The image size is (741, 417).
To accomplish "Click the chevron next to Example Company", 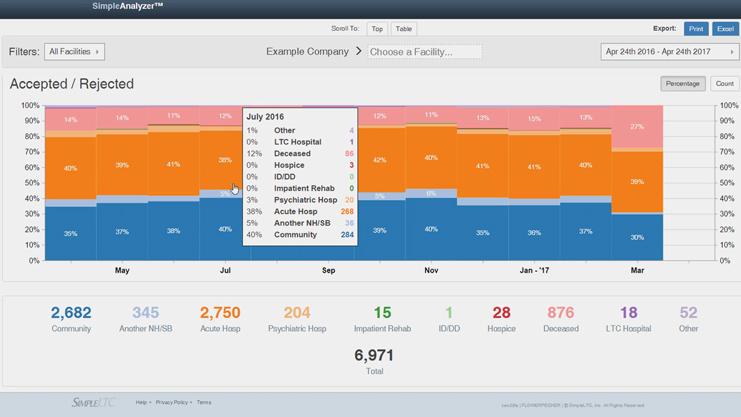I will tap(358, 51).
